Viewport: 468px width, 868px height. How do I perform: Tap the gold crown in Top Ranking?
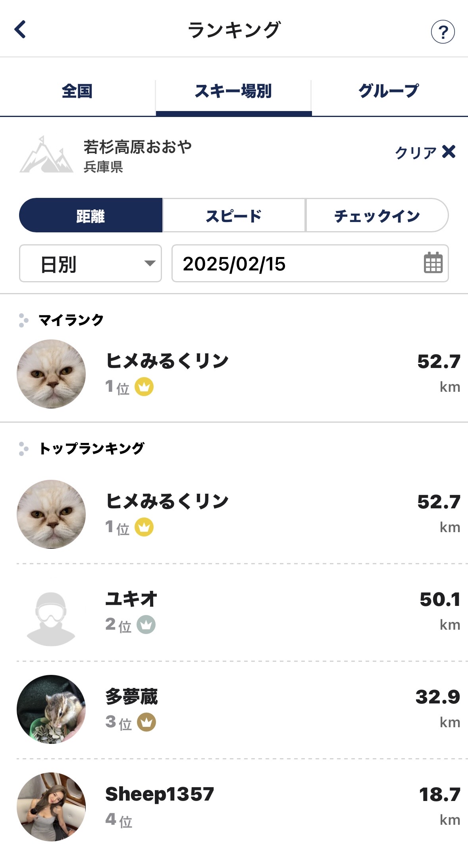[x=144, y=527]
